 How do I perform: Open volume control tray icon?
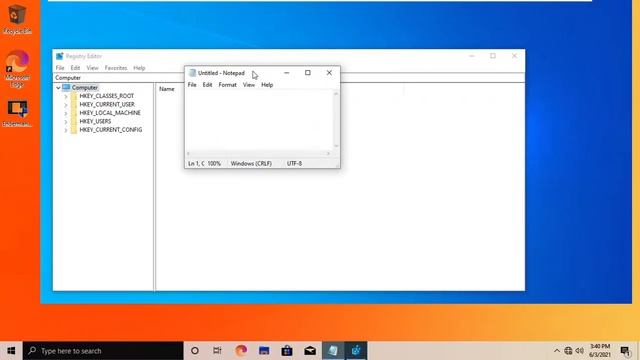tap(580, 351)
